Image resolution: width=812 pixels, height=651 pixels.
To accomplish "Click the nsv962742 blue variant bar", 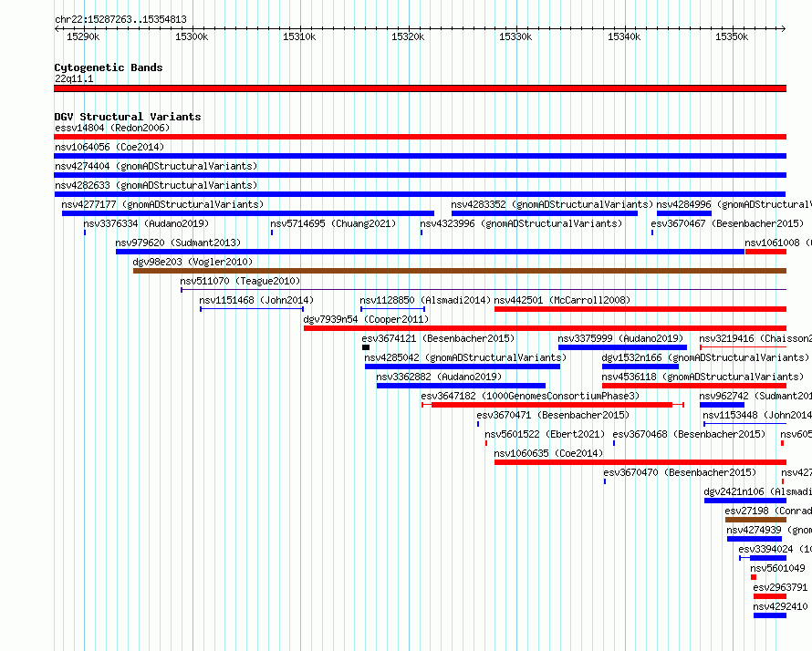I will pyautogui.click(x=722, y=405).
